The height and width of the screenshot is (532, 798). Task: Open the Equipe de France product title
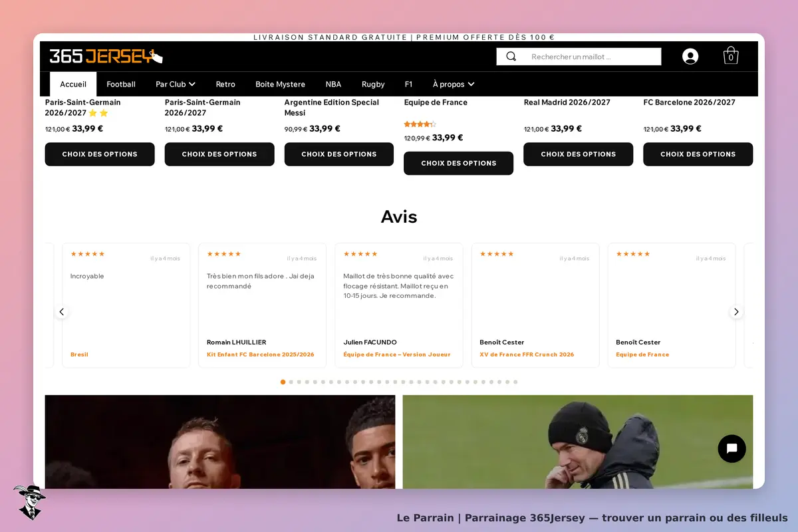[x=436, y=102]
